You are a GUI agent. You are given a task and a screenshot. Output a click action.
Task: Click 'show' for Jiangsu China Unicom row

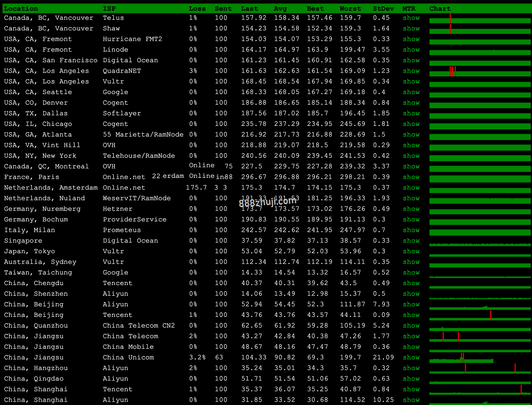[x=411, y=357]
